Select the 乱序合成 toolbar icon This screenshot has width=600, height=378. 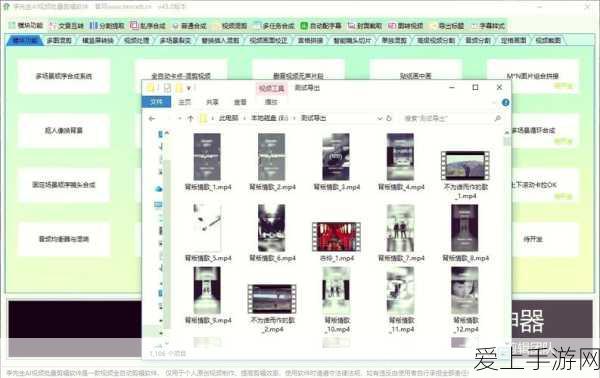pos(134,26)
